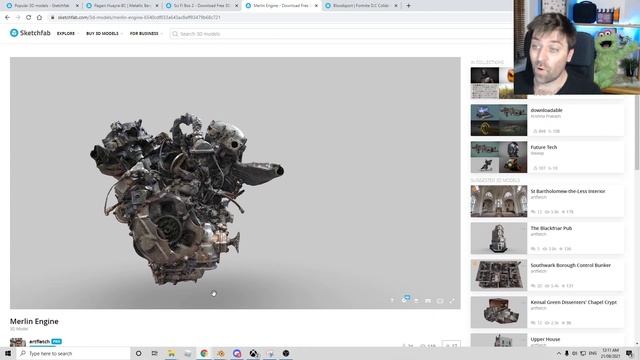Go to the browser home page

point(39,18)
